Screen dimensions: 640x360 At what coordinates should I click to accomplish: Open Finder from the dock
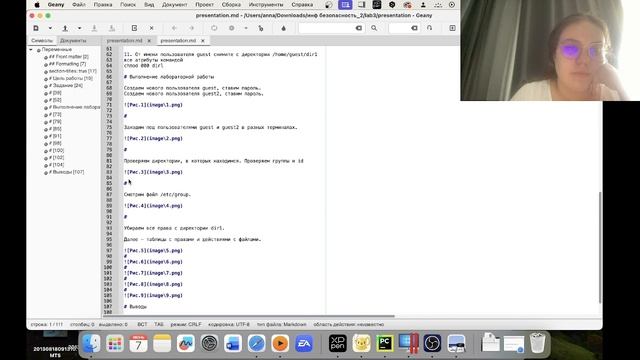point(91,343)
